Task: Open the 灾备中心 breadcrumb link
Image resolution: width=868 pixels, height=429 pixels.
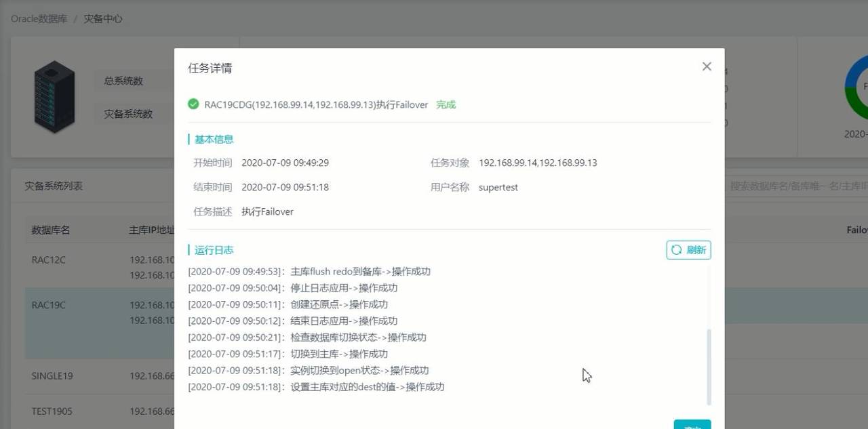Action: pos(102,19)
